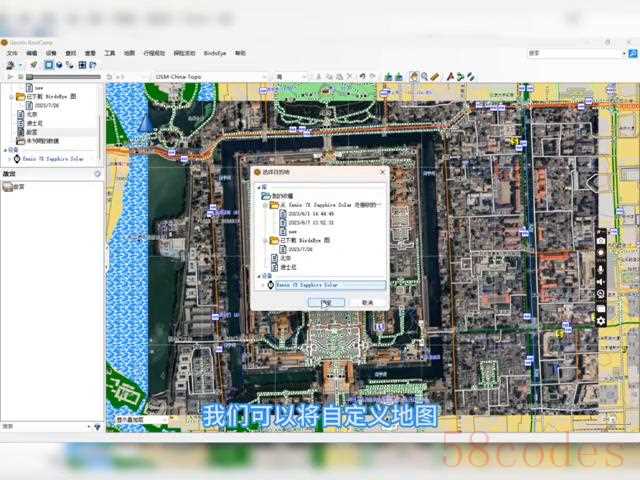Image resolution: width=640 pixels, height=480 pixels.
Task: Open the map detail level dropdown
Action: coord(291,77)
